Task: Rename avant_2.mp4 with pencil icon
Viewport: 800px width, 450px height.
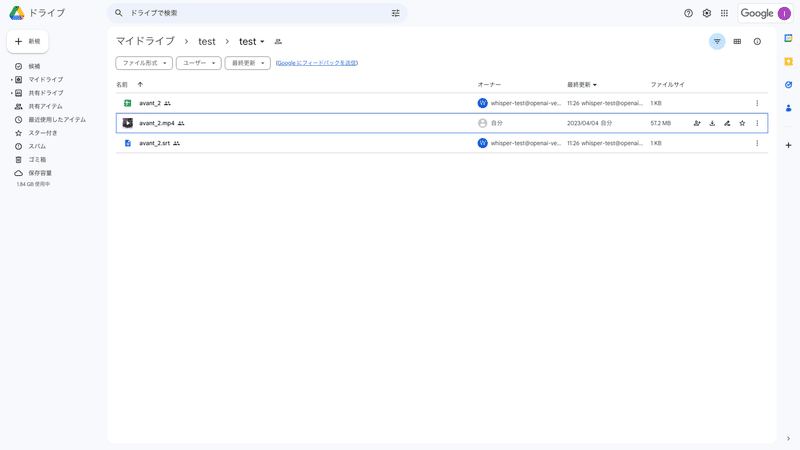Action: click(x=727, y=123)
